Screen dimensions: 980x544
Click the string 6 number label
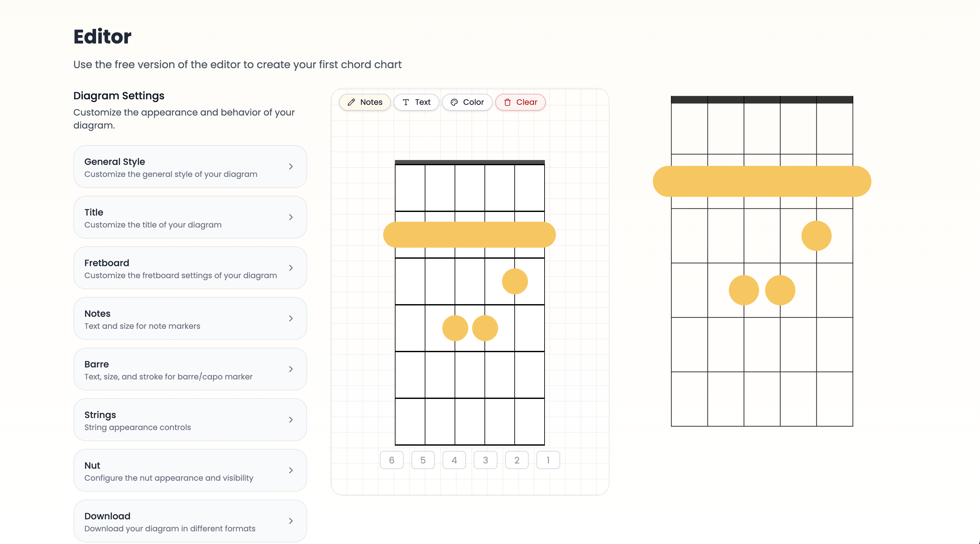[392, 460]
